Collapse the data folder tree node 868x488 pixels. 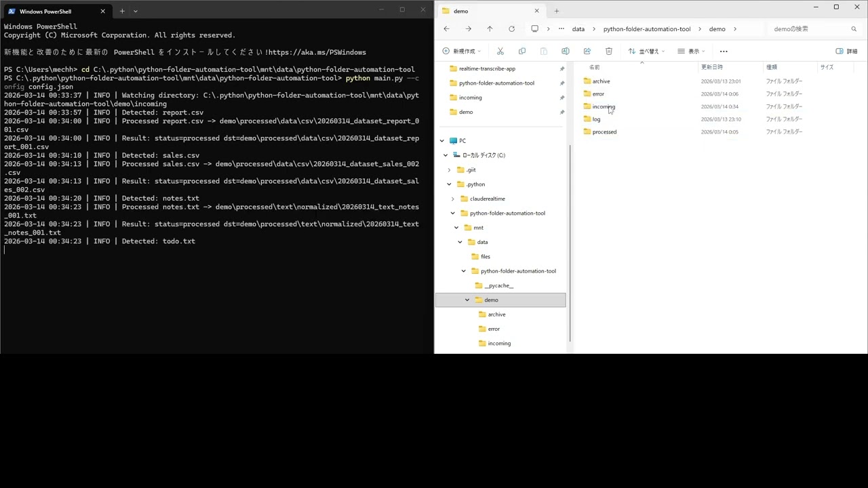point(460,242)
